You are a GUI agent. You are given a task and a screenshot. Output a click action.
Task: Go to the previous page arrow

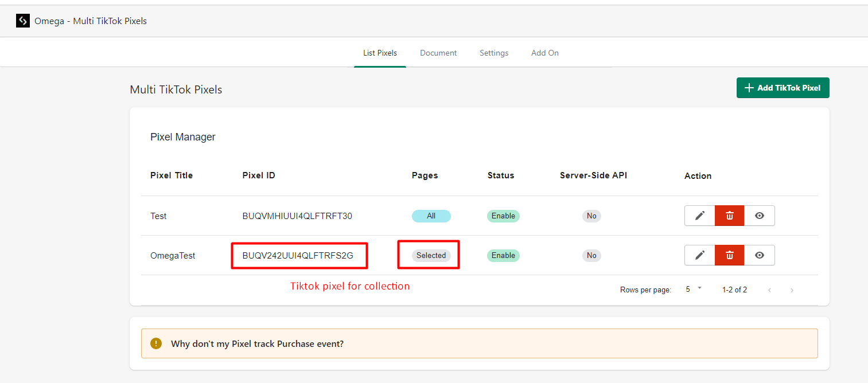770,290
